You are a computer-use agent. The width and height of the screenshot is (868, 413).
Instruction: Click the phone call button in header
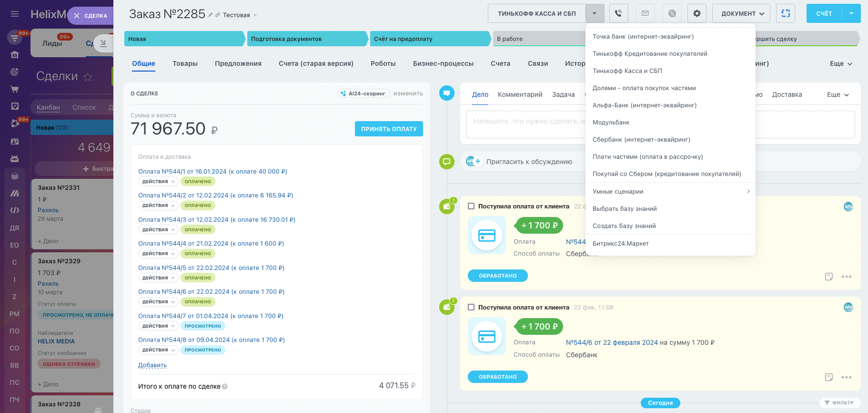tap(618, 13)
